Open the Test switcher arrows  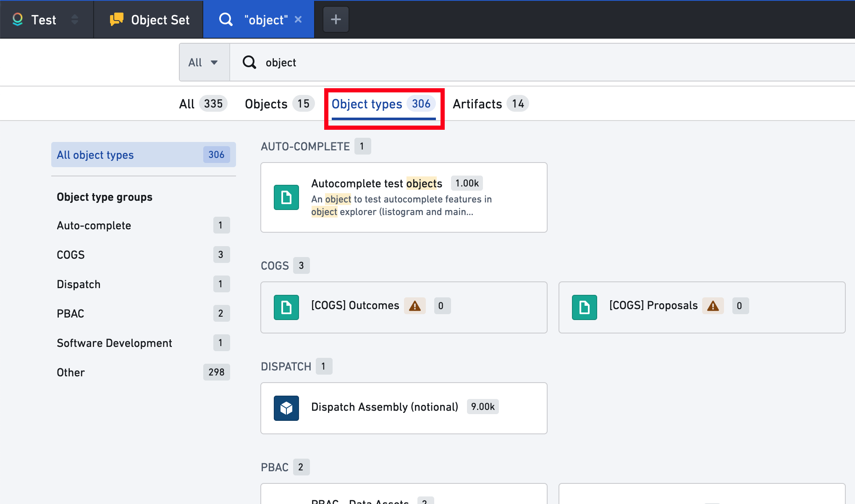point(75,19)
